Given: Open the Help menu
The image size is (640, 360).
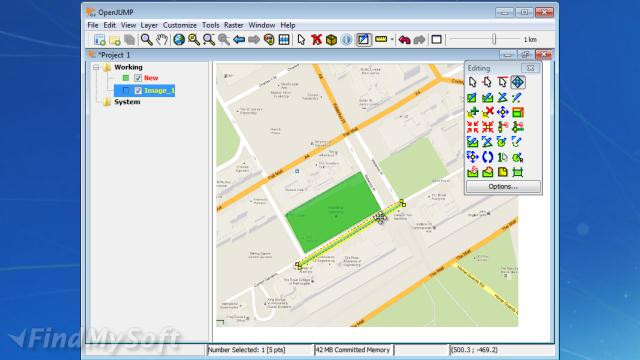Looking at the screenshot, I should (288, 25).
